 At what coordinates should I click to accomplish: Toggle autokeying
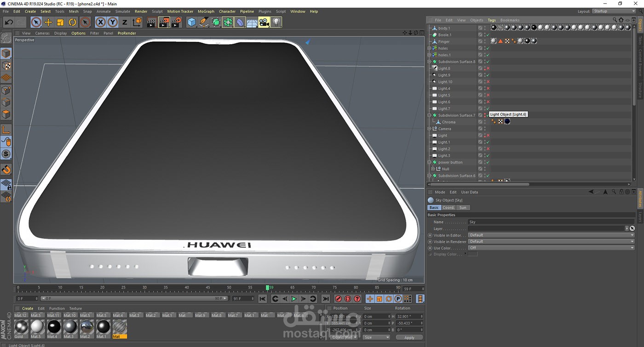[348, 299]
